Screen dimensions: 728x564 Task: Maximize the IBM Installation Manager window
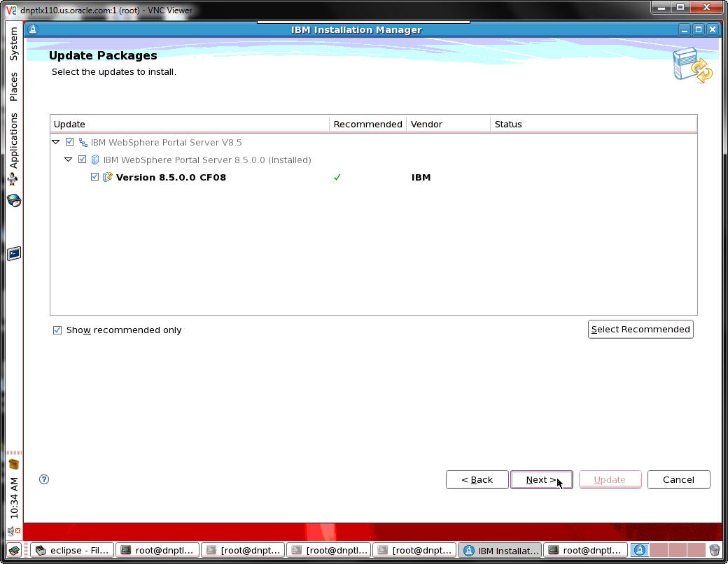[x=699, y=29]
